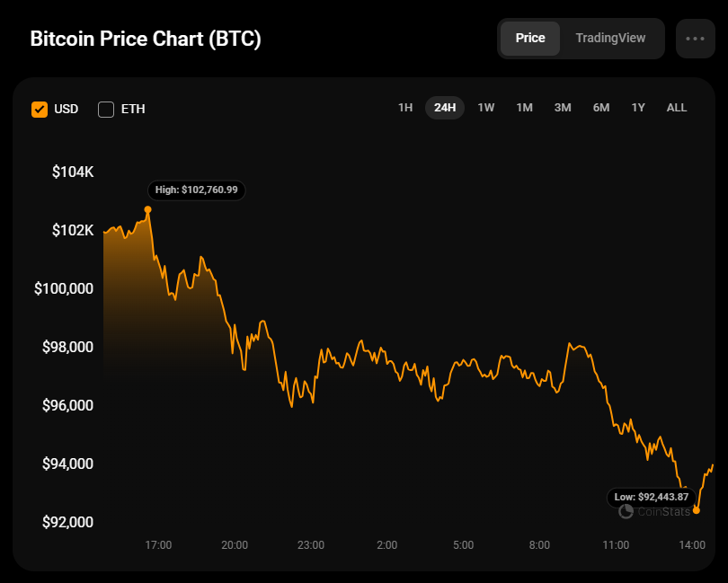Screen dimensions: 728x583
Task: Click the High price marker dot
Action: pos(147,210)
